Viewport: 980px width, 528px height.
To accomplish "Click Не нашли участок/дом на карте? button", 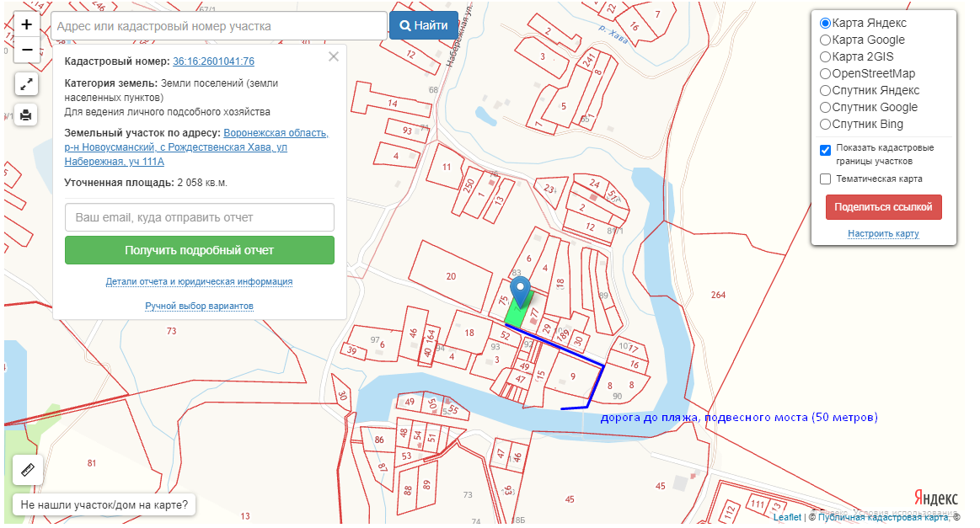I will tap(104, 505).
